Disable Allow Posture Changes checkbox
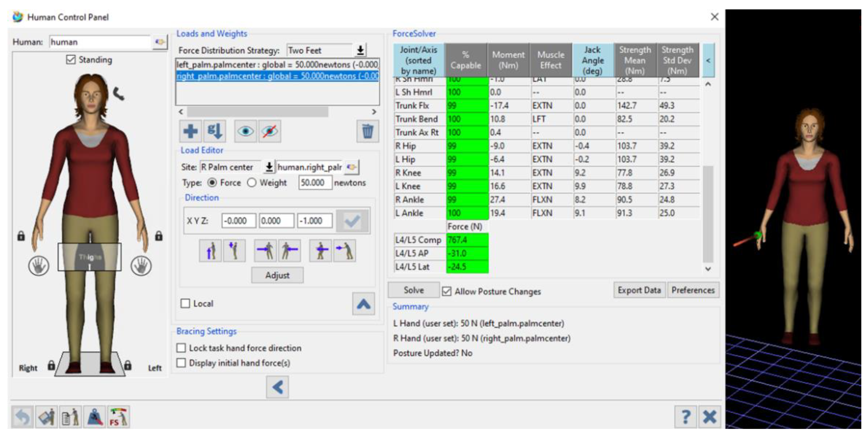The image size is (868, 434). click(x=447, y=291)
